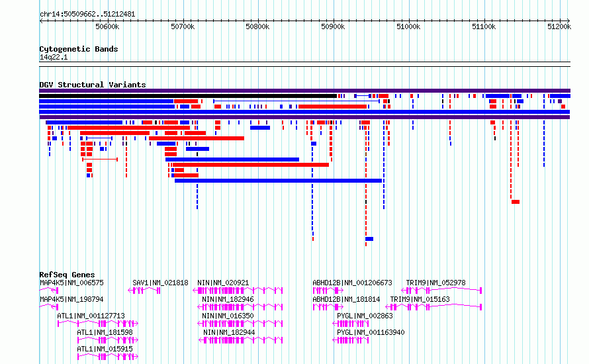Click the isolated small blue block near bottom
The image size is (589, 364).
tap(369, 239)
